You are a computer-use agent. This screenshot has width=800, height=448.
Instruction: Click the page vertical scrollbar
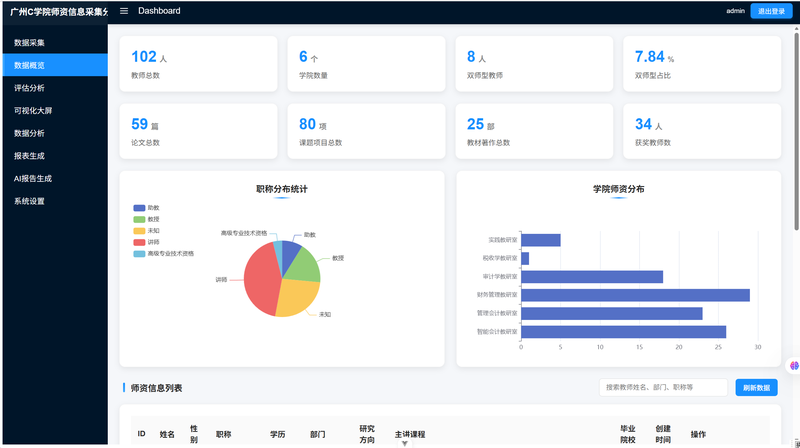(796, 130)
